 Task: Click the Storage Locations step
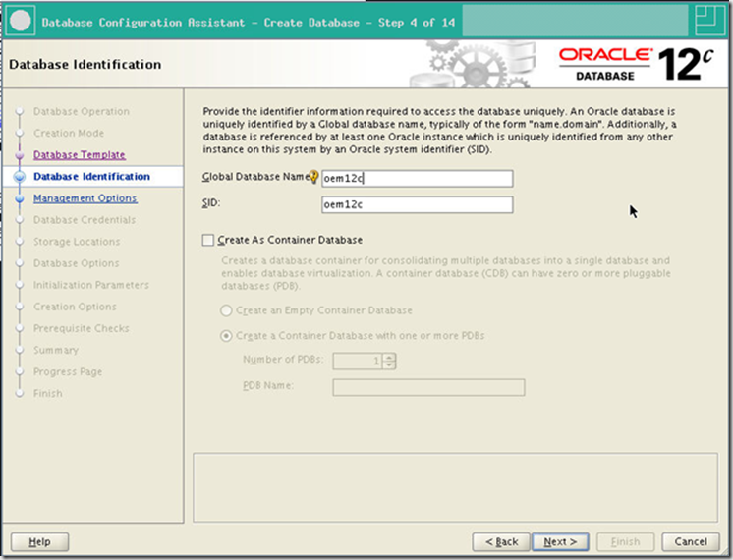pos(77,242)
